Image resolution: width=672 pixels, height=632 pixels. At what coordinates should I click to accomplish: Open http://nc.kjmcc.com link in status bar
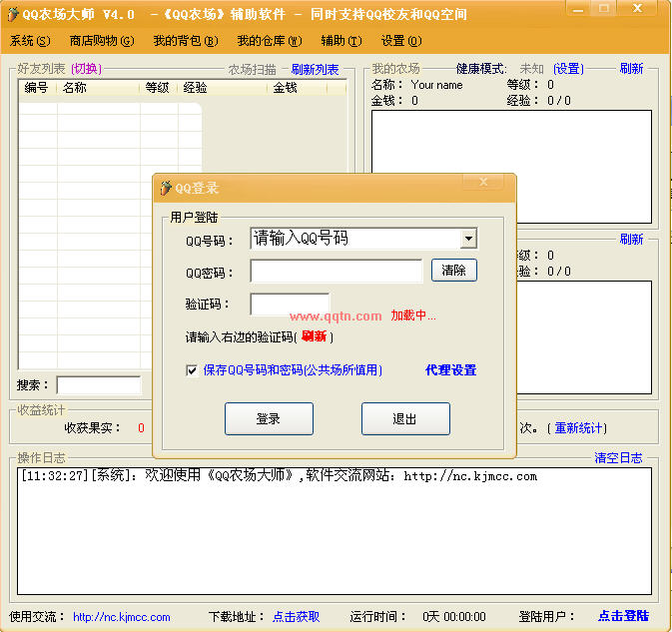(122, 617)
